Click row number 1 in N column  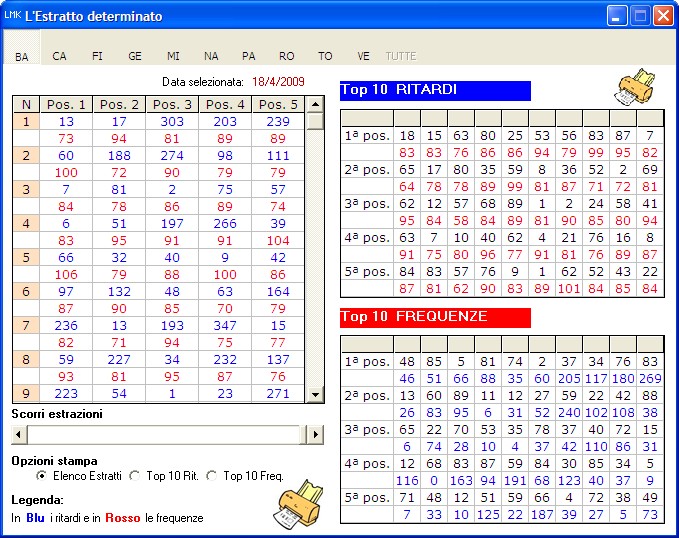26,121
